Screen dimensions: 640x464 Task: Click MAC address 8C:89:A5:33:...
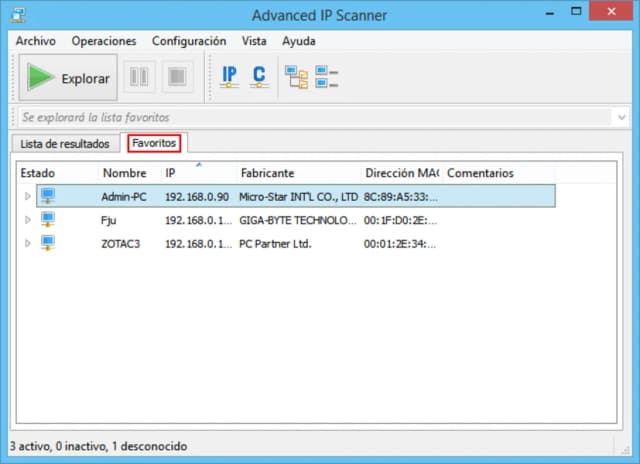[x=401, y=197]
